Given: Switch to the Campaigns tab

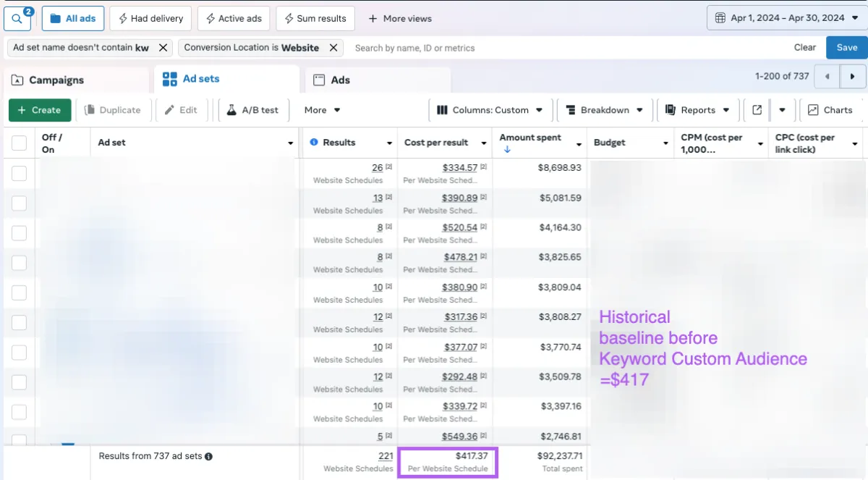Looking at the screenshot, I should 76,80.
